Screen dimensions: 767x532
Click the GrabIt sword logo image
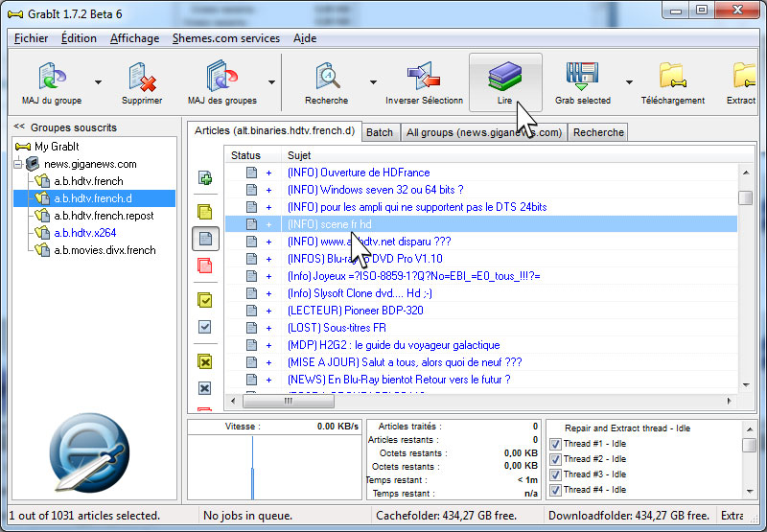click(89, 452)
